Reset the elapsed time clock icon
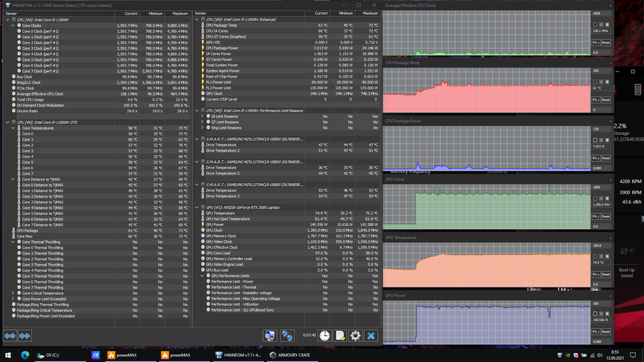Image resolution: width=644 pixels, height=362 pixels. point(324,335)
